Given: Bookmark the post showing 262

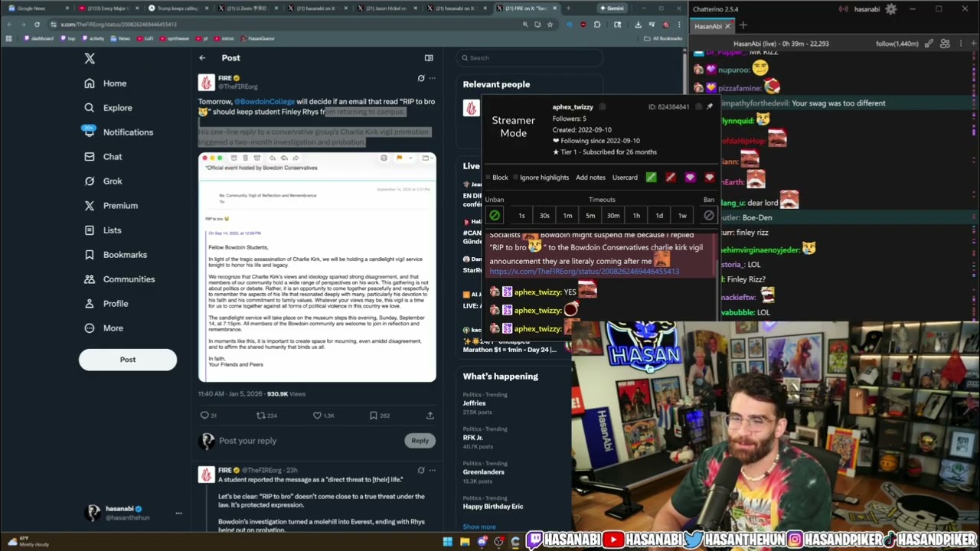Looking at the screenshot, I should point(374,416).
